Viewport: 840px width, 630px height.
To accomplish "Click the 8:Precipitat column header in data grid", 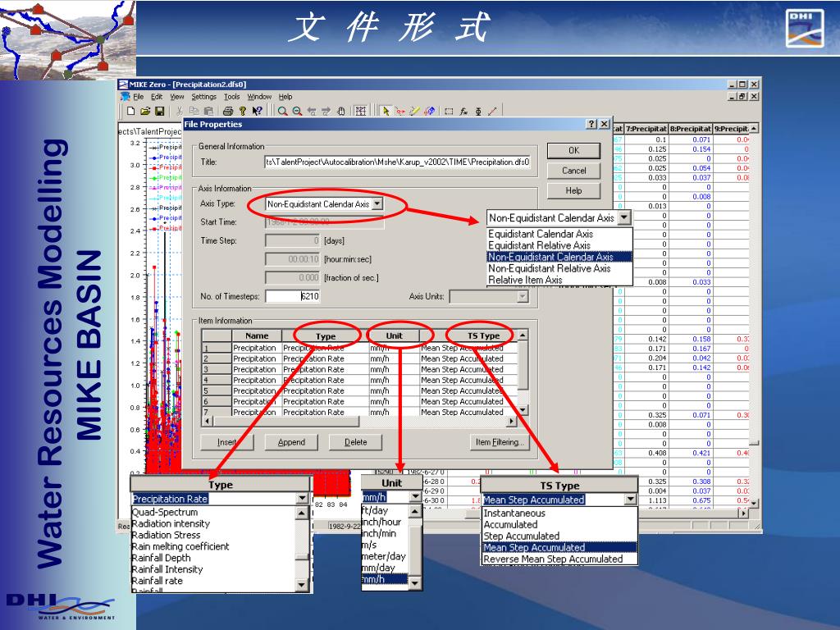I will (691, 129).
